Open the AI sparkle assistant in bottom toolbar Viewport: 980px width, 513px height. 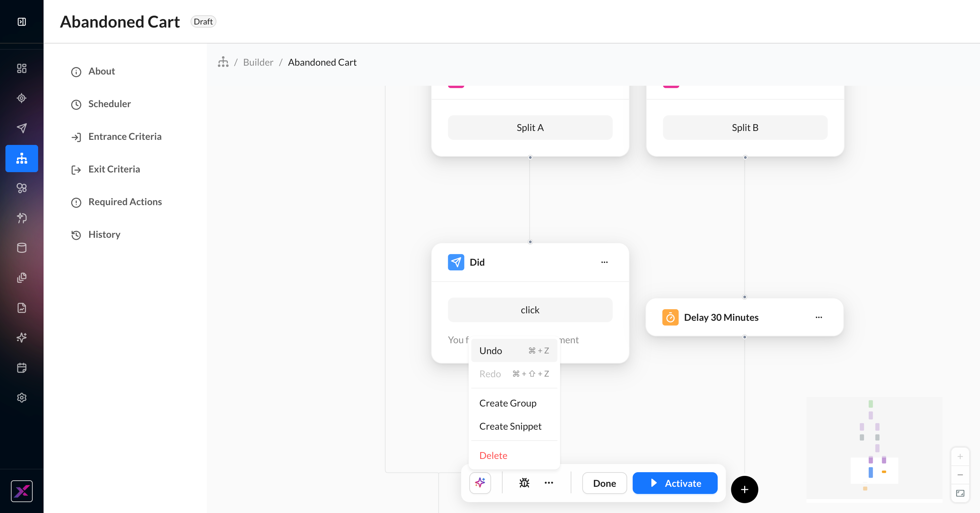[x=480, y=483]
